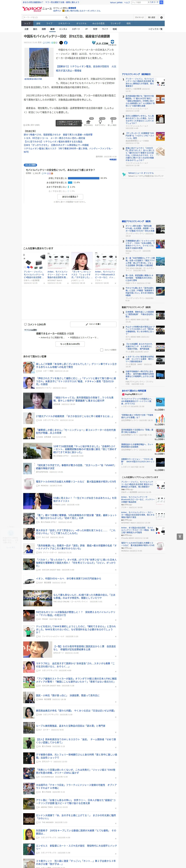
Task: Click the 非常に不安を感じる 83.9% poll bar
Action: point(84,178)
